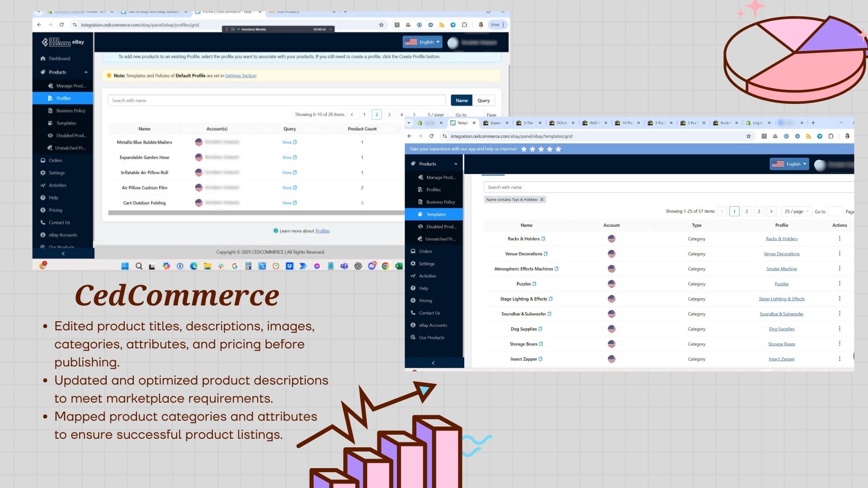Open the 25 / page size dropdown
Image resolution: width=868 pixels, height=488 pixels.
(x=796, y=211)
